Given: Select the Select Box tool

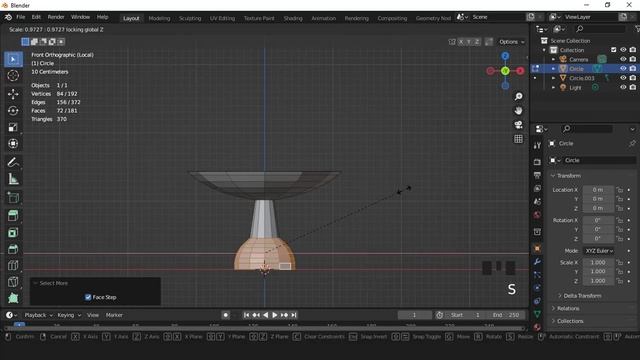Looking at the screenshot, I should [x=13, y=60].
